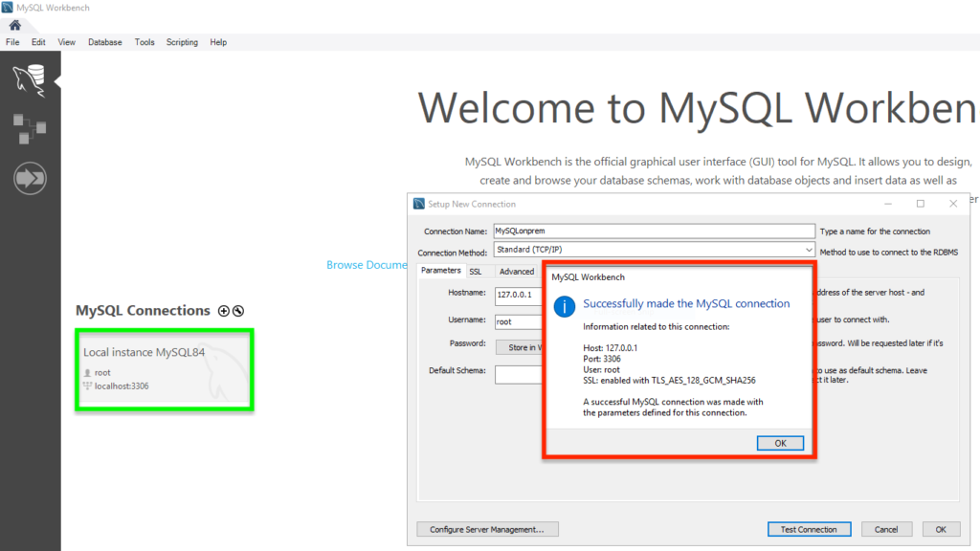Open the Migration wizard sidebar icon

[30, 179]
